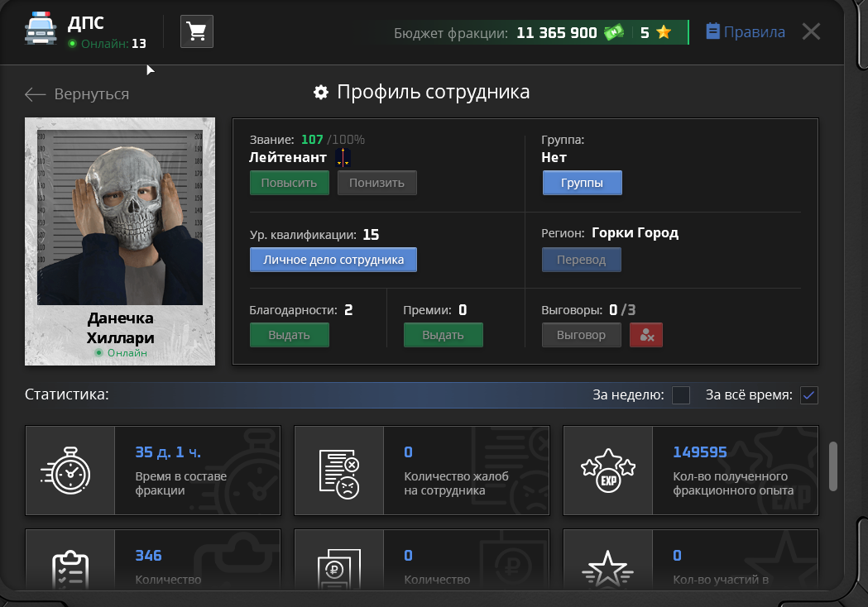This screenshot has width=868, height=607.
Task: Go back via 'Вернуться' link
Action: pos(77,94)
